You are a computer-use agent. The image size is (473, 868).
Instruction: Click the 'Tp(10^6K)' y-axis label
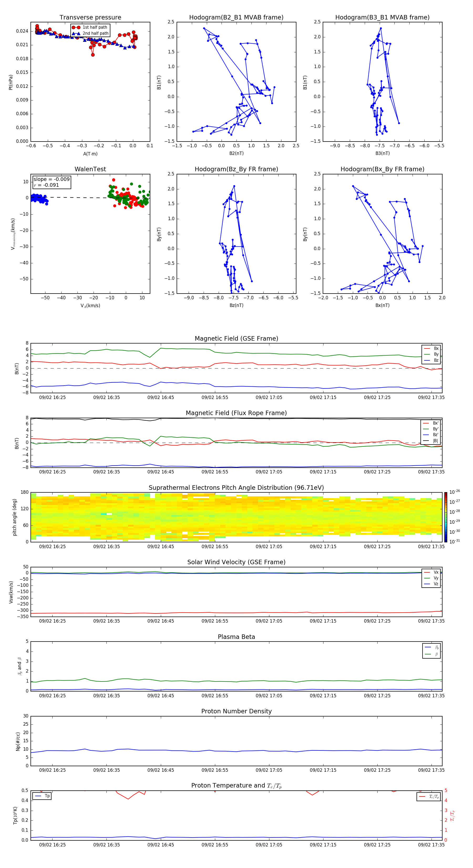pyautogui.click(x=15, y=815)
